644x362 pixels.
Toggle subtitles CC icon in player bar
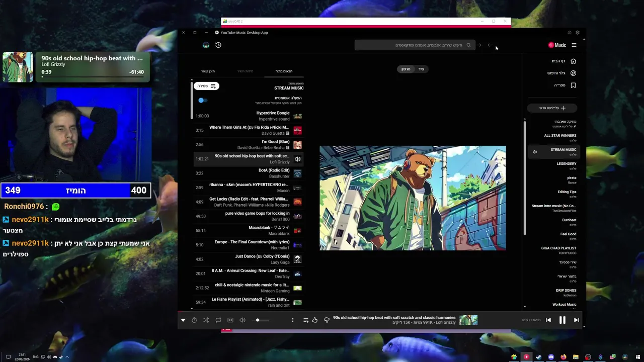pyautogui.click(x=230, y=320)
